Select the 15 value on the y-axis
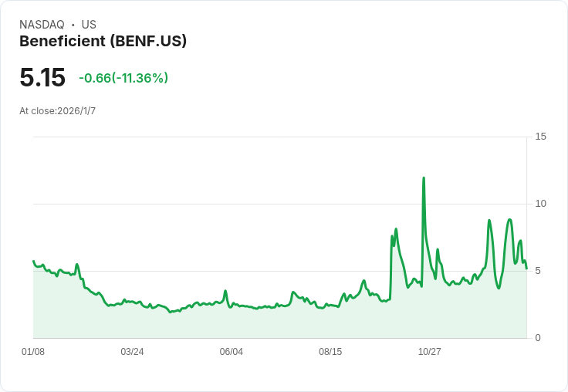The height and width of the screenshot is (392, 568). pos(540,137)
